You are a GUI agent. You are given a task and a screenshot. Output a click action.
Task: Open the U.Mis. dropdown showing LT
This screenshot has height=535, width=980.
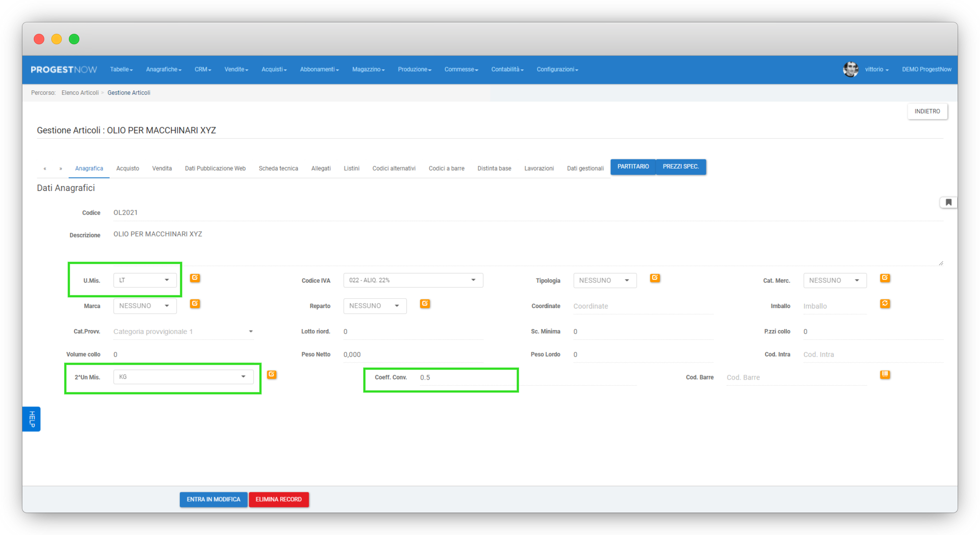pyautogui.click(x=145, y=280)
